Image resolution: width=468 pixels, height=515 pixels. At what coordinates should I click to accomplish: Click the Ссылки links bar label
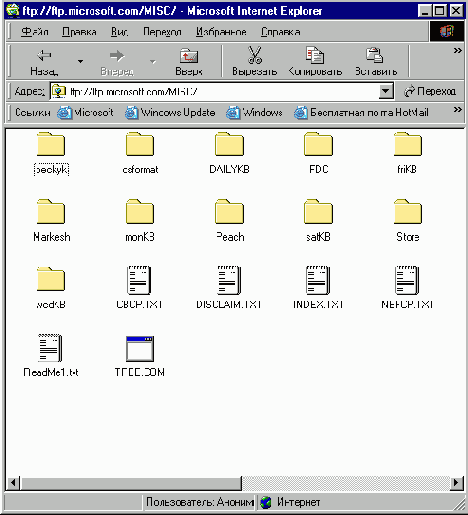click(x=33, y=113)
